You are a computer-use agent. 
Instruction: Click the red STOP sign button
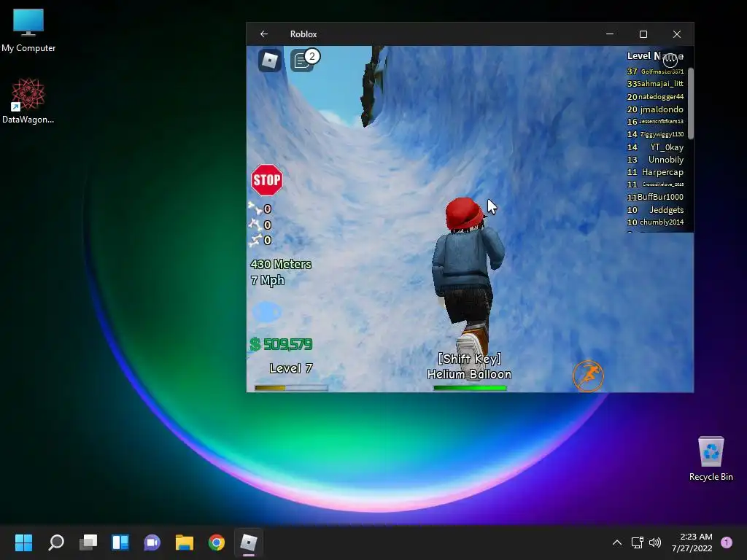tap(267, 180)
